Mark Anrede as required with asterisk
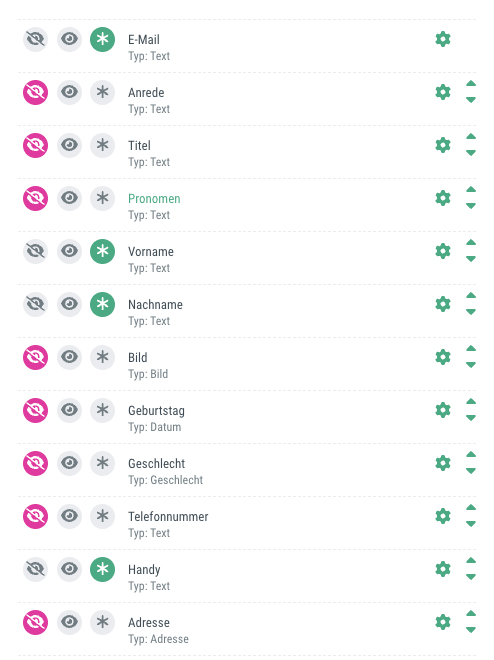Viewport: 494px width, 660px height. click(103, 92)
